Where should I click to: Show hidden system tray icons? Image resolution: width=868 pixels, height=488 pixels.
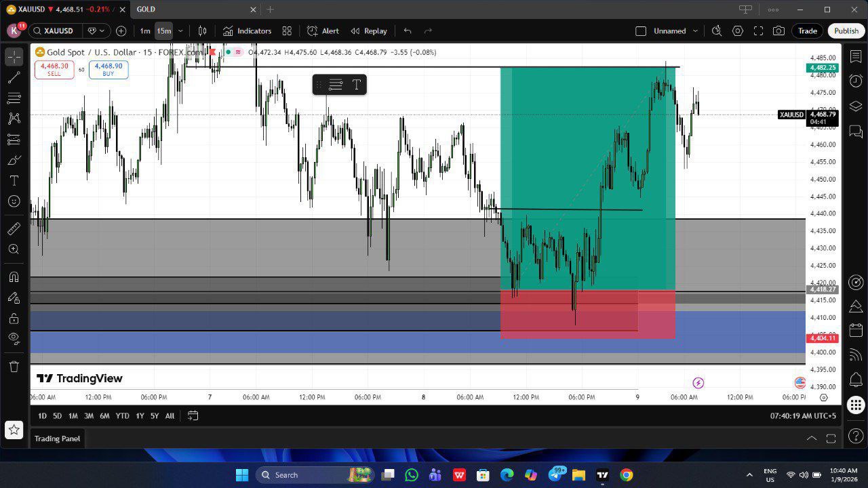(x=749, y=475)
